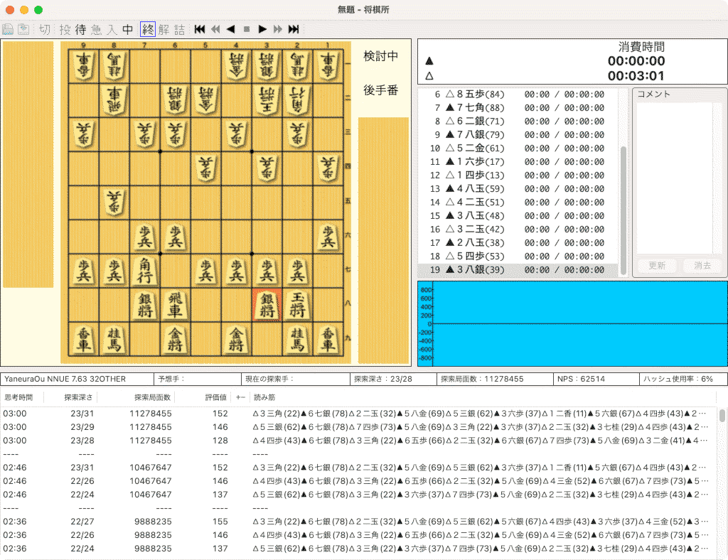Select the lance piece on square 1九

point(328,339)
